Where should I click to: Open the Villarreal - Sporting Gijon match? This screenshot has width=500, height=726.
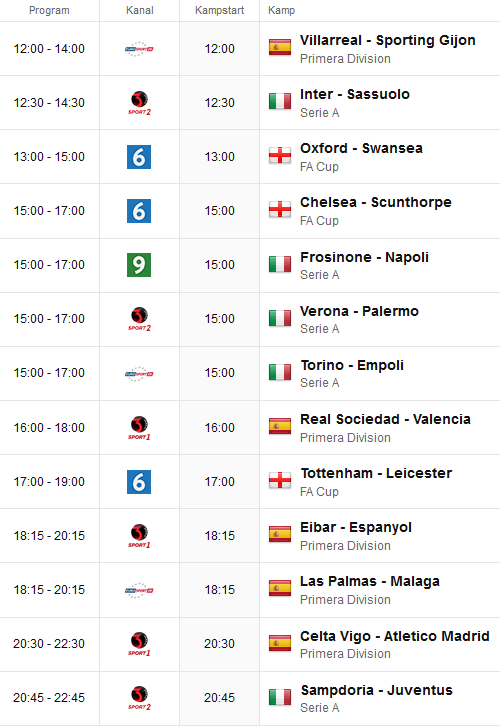pyautogui.click(x=388, y=40)
